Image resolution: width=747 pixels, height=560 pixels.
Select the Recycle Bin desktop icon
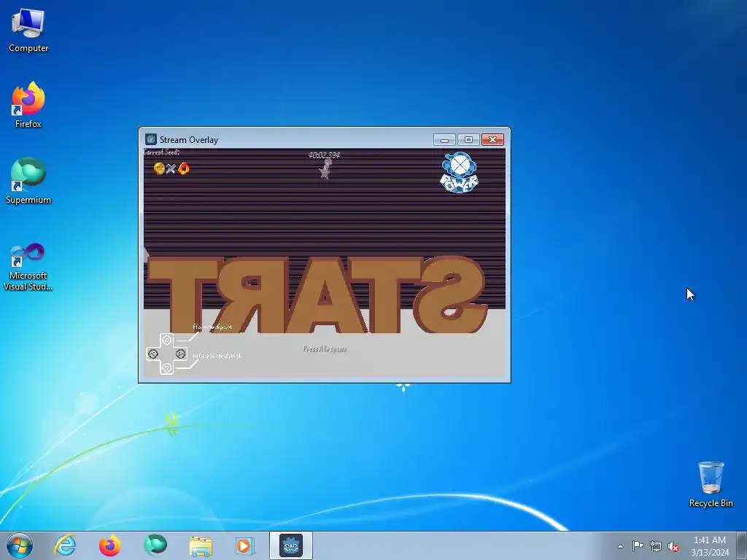tap(711, 484)
